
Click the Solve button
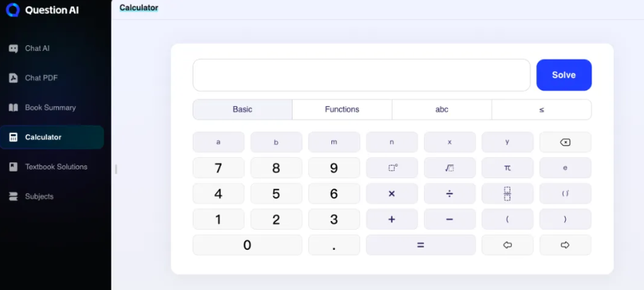coord(563,75)
